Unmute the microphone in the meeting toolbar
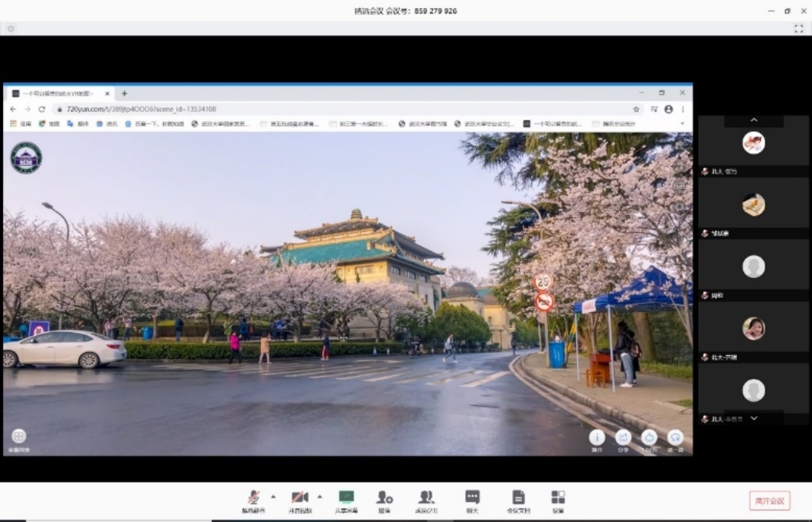 (x=253, y=498)
